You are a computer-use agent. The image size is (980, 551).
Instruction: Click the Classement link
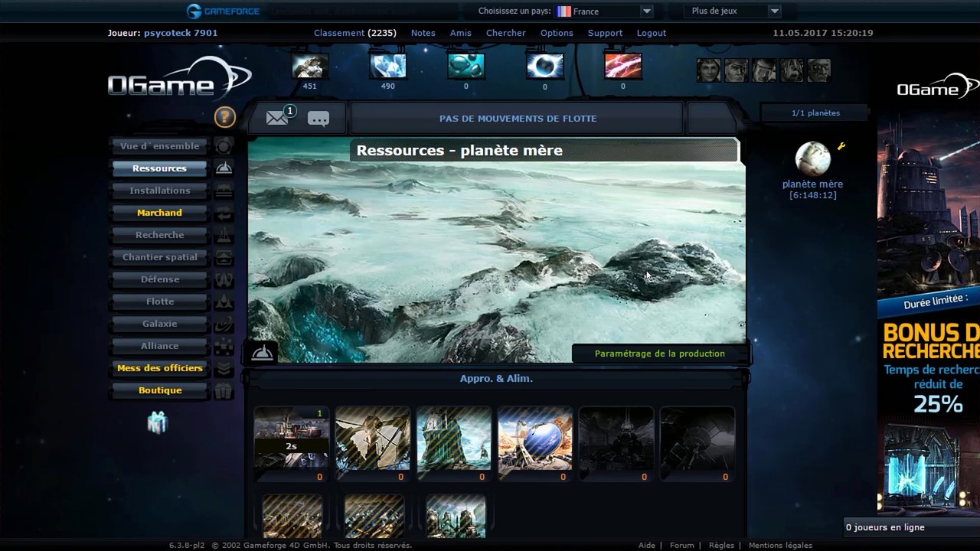[339, 33]
